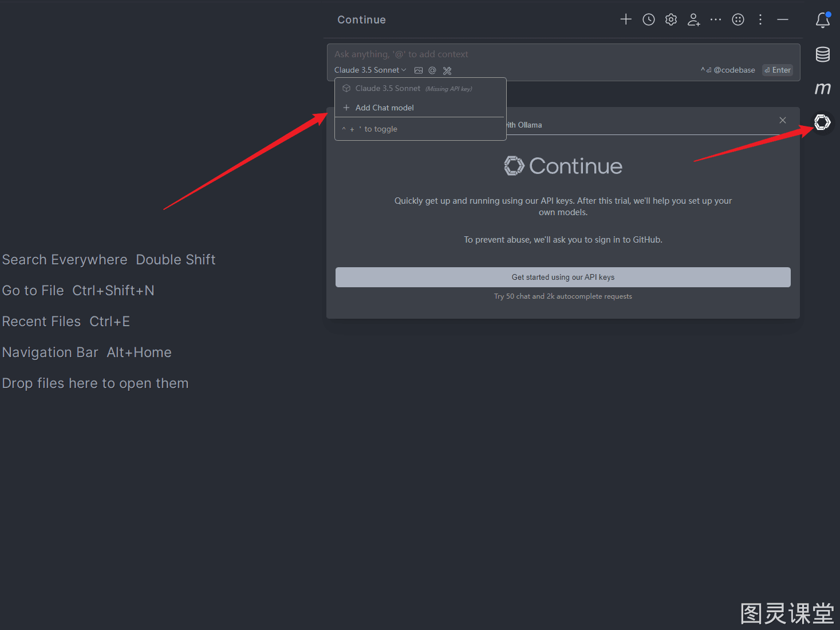
Task: Open the Continue sidebar icon
Action: tap(823, 122)
